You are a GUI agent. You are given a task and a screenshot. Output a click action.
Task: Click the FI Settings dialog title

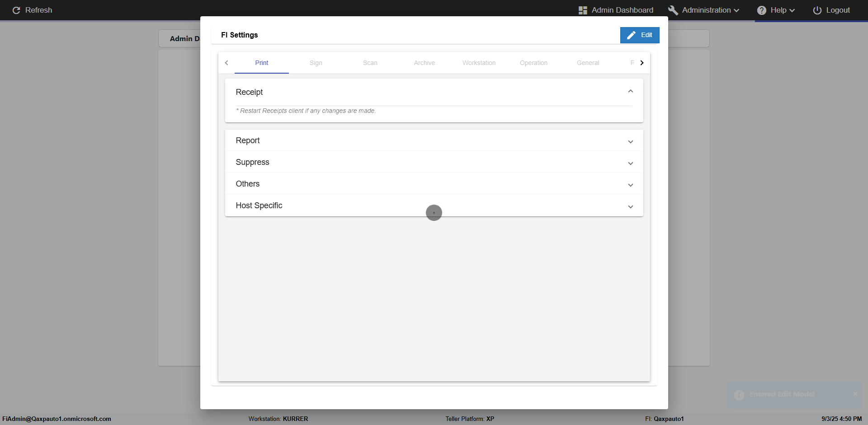pos(240,35)
